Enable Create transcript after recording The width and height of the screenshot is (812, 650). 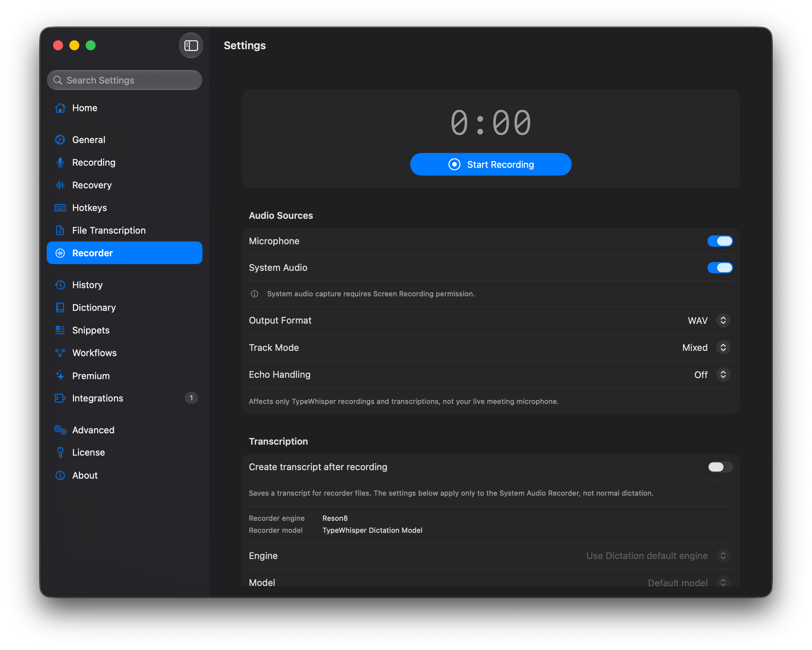pos(720,467)
